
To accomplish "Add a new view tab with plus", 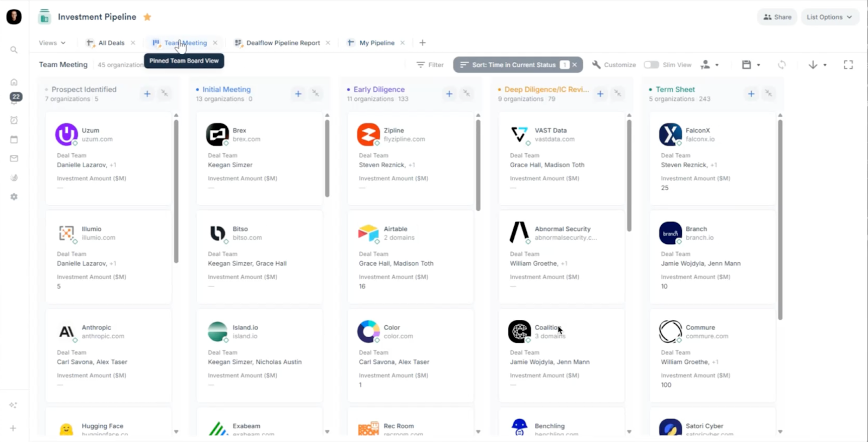I will coord(423,43).
